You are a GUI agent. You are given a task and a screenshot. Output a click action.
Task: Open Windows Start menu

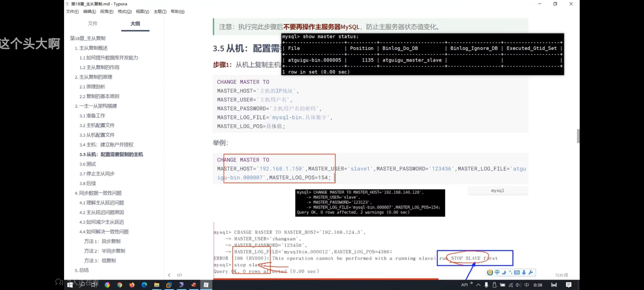70,285
